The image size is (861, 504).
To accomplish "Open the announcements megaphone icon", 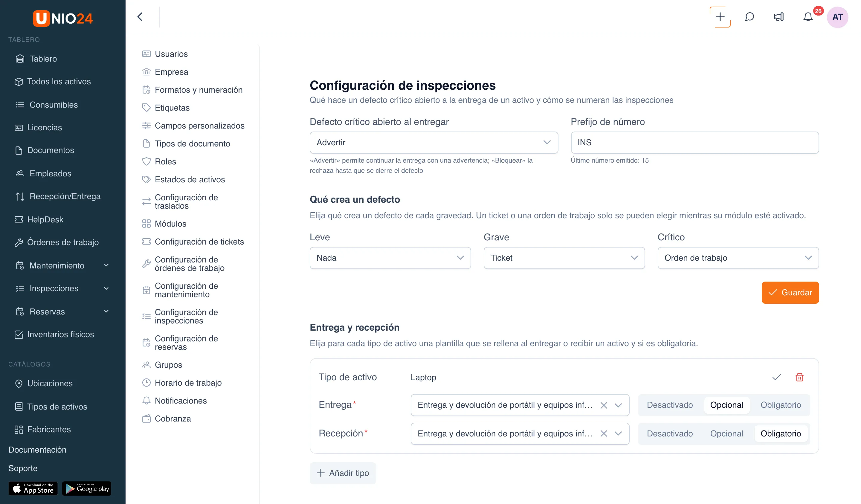I will pos(779,17).
